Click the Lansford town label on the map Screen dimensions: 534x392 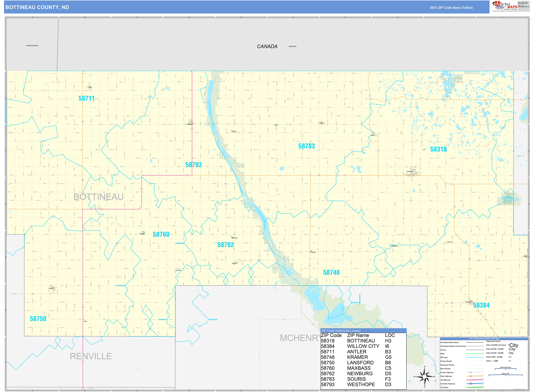tap(51, 288)
